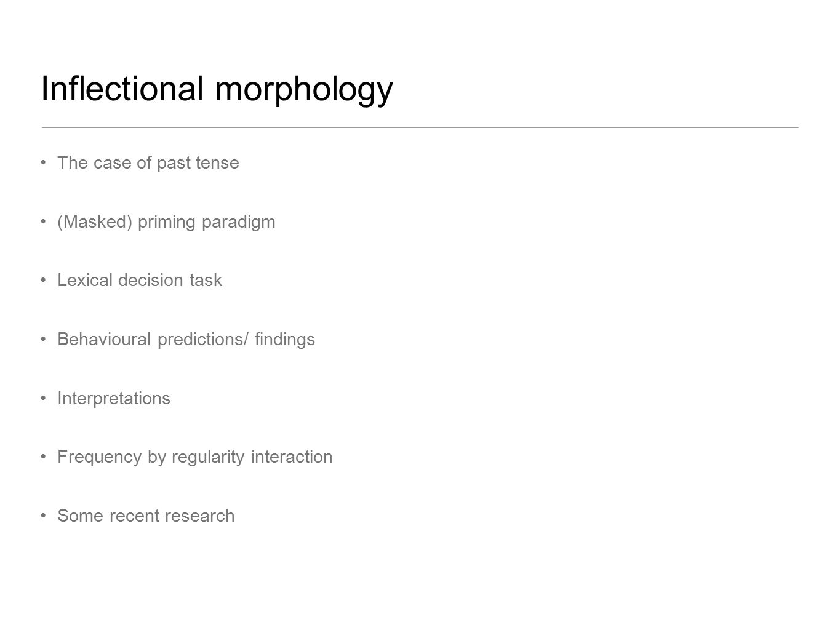Click 'Frequency by regularity interaction' text
The width and height of the screenshot is (840, 630).
click(x=194, y=457)
